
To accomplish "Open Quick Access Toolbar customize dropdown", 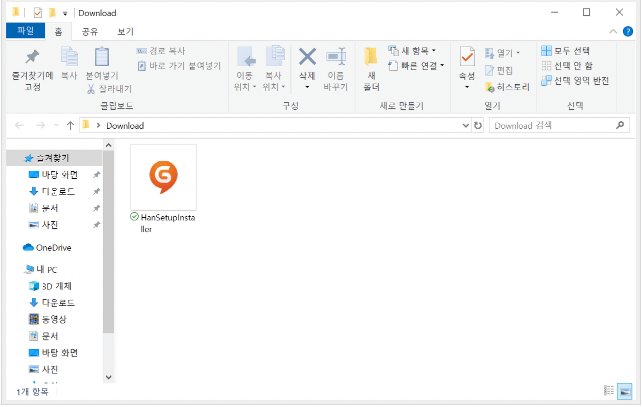I will [x=65, y=14].
